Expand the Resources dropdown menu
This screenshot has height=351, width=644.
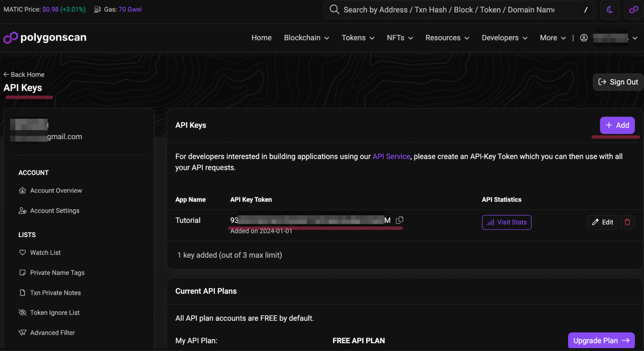point(448,38)
